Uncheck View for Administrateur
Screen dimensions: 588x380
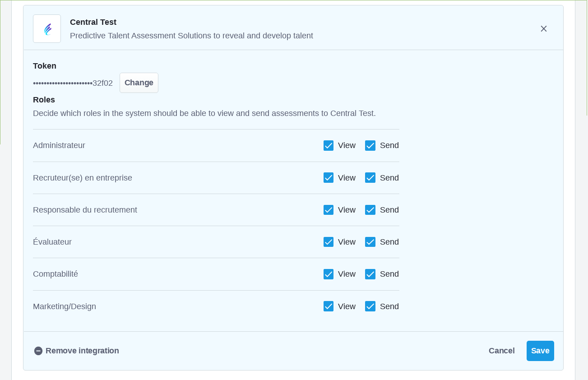tap(329, 145)
